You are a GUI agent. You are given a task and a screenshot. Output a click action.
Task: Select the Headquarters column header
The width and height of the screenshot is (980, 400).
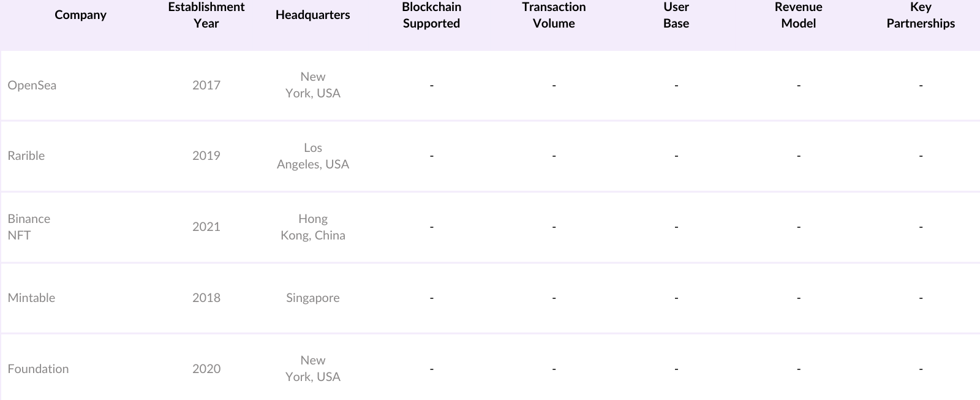312,15
